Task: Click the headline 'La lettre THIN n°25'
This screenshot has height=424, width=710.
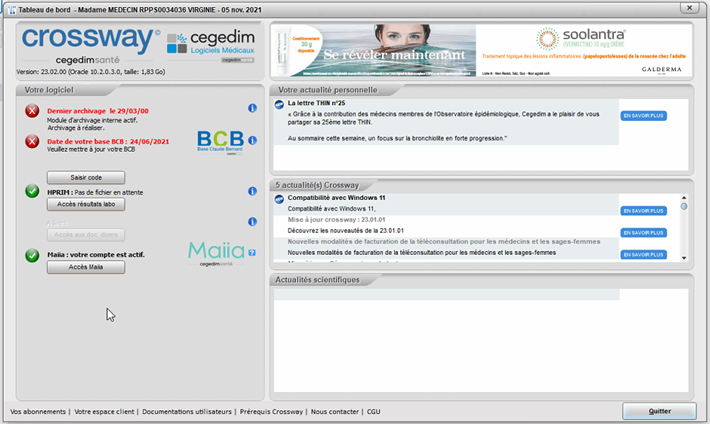Action: 317,103
